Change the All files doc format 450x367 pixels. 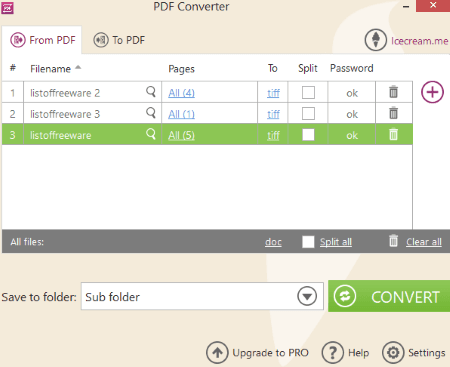coord(273,242)
